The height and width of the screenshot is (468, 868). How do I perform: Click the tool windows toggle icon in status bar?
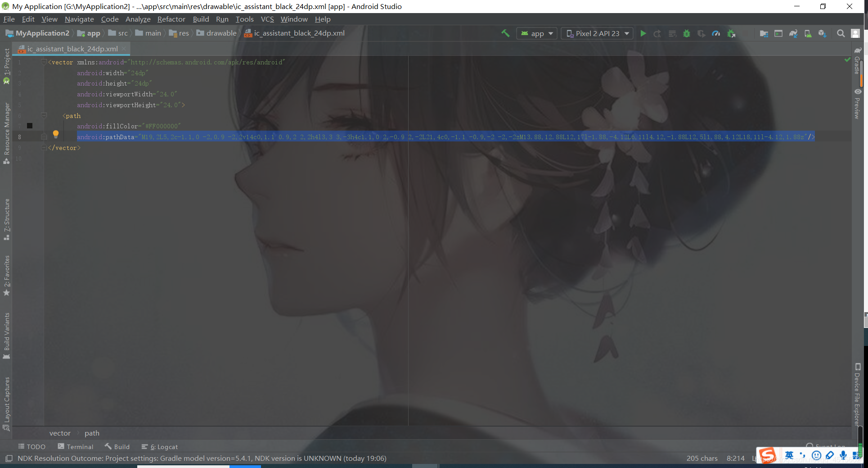(x=9, y=459)
